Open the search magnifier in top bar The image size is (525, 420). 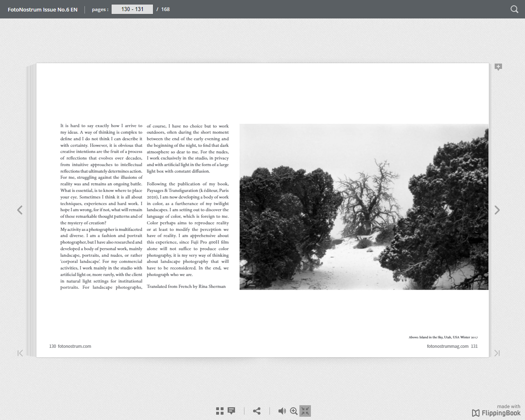(x=514, y=9)
